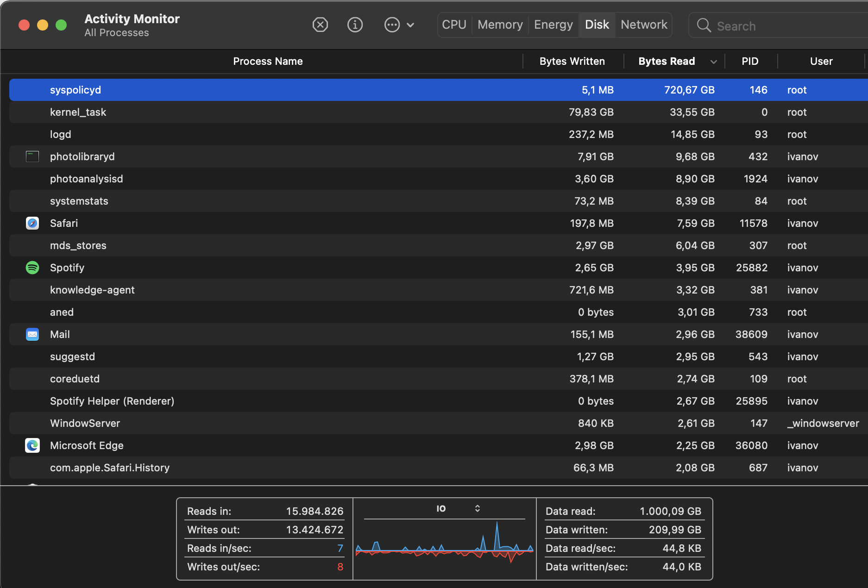
Task: Click the photolibraryd terminal icon
Action: tap(32, 156)
